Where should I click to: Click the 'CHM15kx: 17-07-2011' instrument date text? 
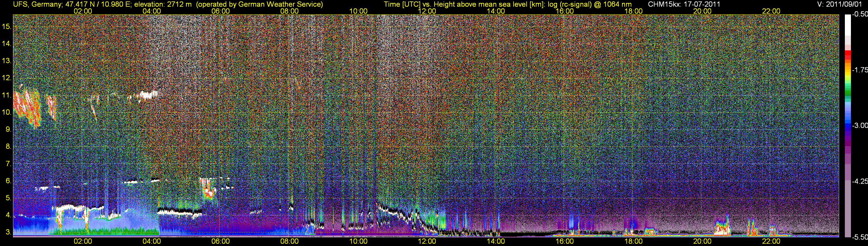[x=684, y=4]
